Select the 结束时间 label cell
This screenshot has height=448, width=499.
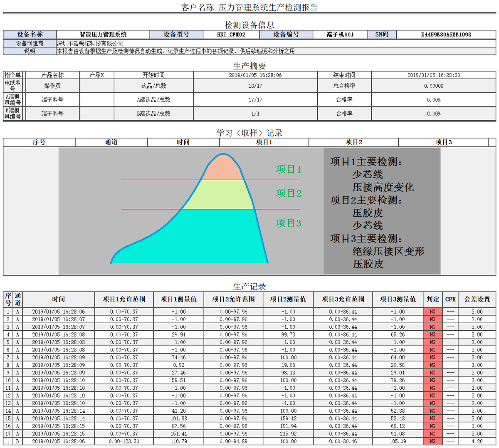point(344,75)
